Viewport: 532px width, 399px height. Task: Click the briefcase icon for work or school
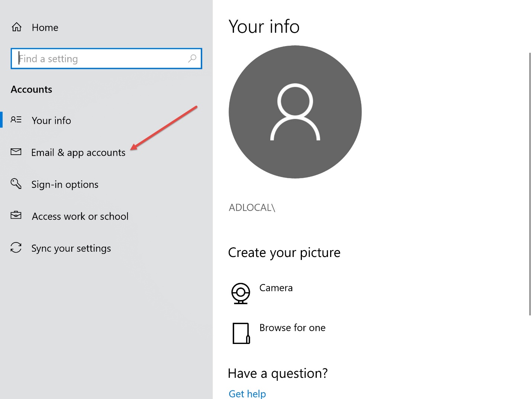[x=16, y=215]
